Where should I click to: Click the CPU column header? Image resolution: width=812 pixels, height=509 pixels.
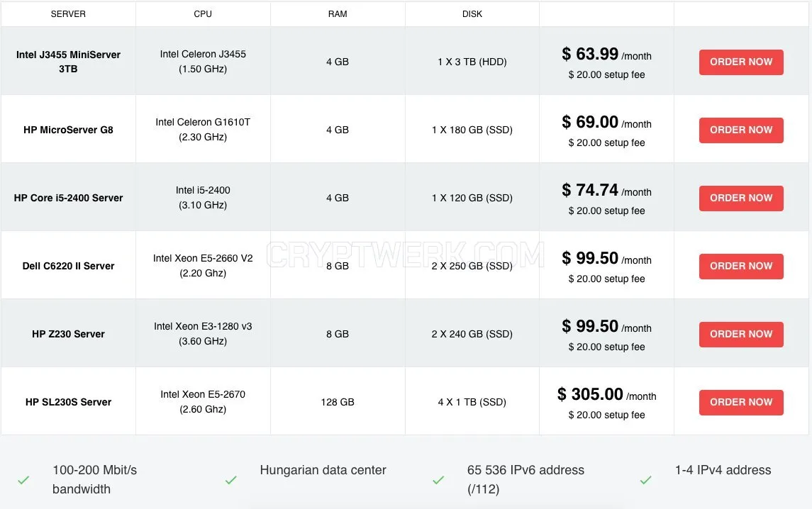(203, 14)
